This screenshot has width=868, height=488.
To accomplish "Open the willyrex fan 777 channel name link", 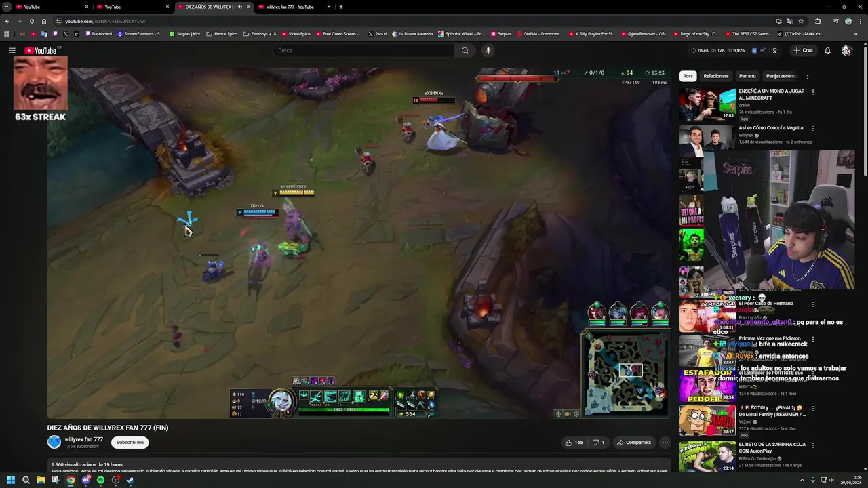I will [84, 439].
